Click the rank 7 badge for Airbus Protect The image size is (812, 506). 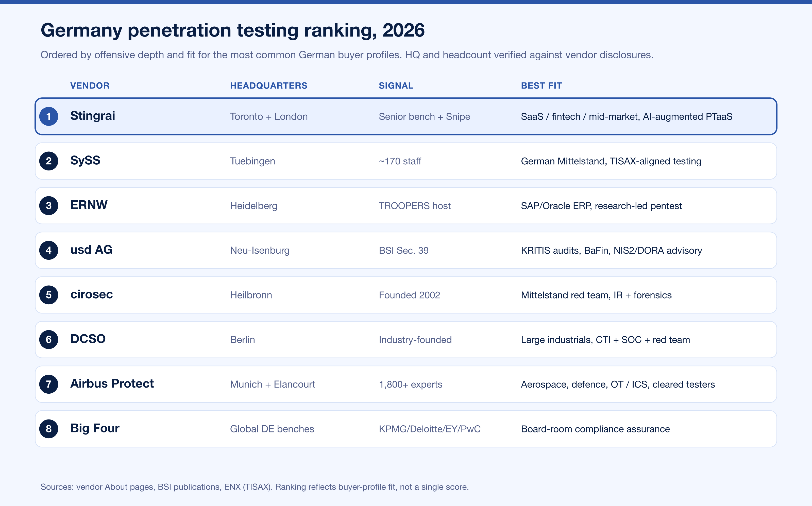(x=48, y=384)
